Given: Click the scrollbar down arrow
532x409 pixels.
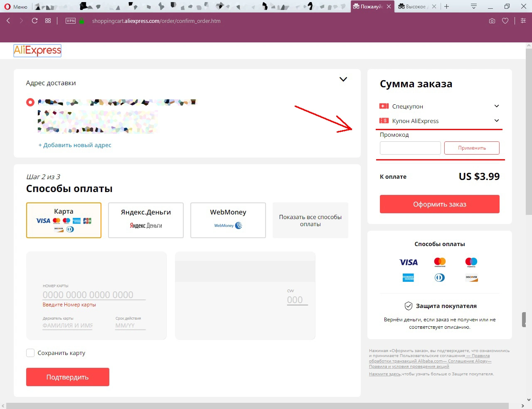Looking at the screenshot, I should coord(529,399).
